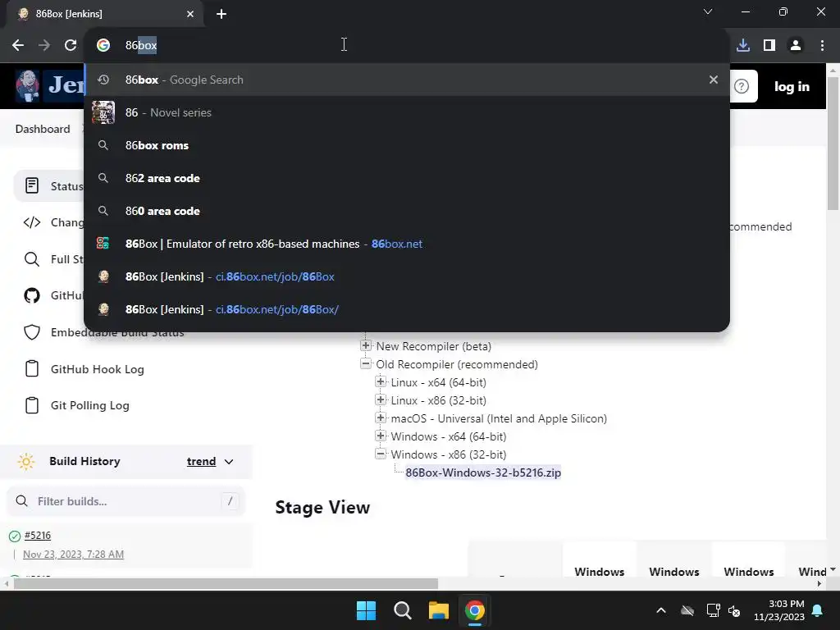Open the Chrome profile avatar icon
This screenshot has height=630, width=840.
pos(796,46)
